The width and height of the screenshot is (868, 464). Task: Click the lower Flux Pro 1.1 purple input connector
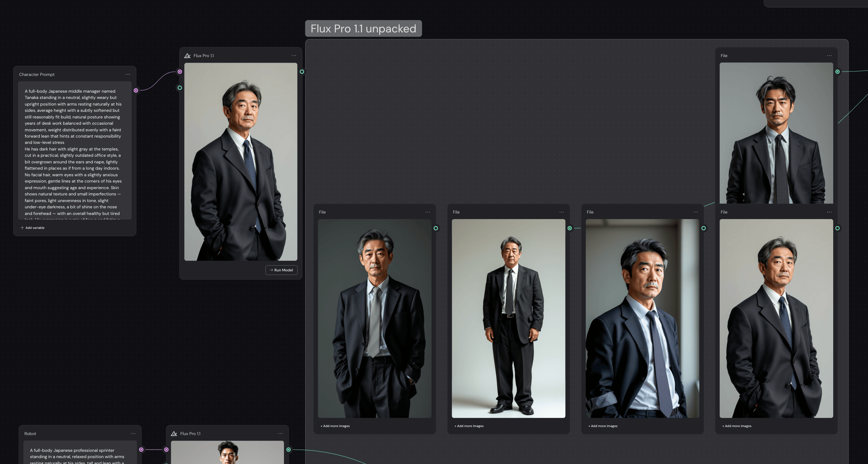[x=166, y=450]
